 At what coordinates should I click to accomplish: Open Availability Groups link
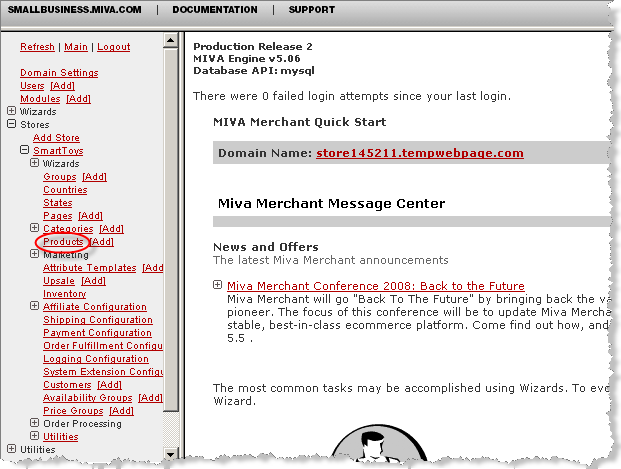point(88,398)
